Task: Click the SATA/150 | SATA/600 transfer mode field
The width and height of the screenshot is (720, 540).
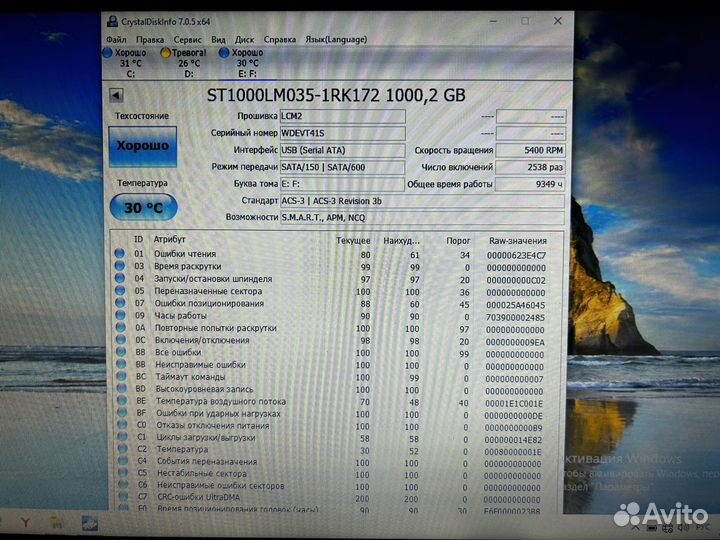Action: coord(343,167)
